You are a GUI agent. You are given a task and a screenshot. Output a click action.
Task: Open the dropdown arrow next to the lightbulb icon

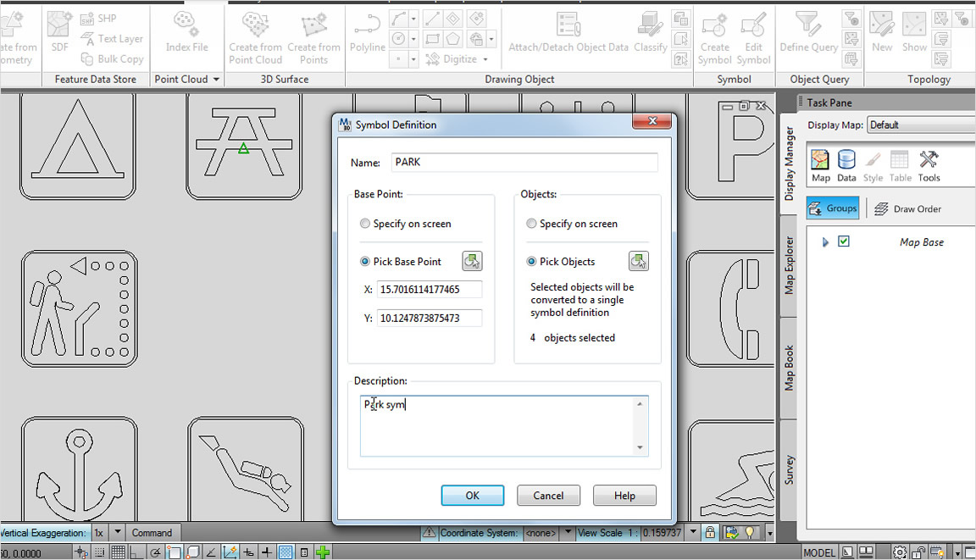[x=770, y=533]
